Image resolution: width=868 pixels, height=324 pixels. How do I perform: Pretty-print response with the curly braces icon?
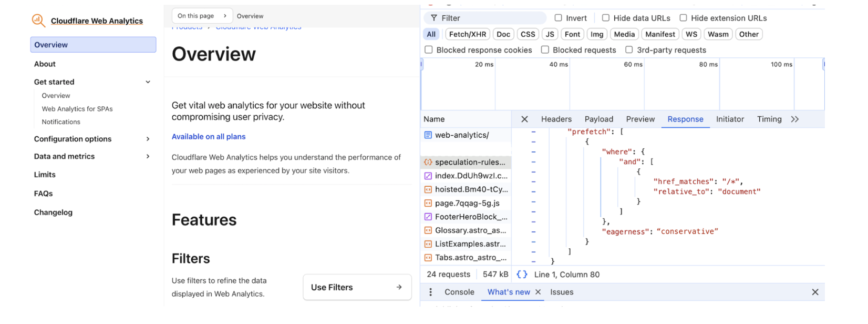click(522, 275)
